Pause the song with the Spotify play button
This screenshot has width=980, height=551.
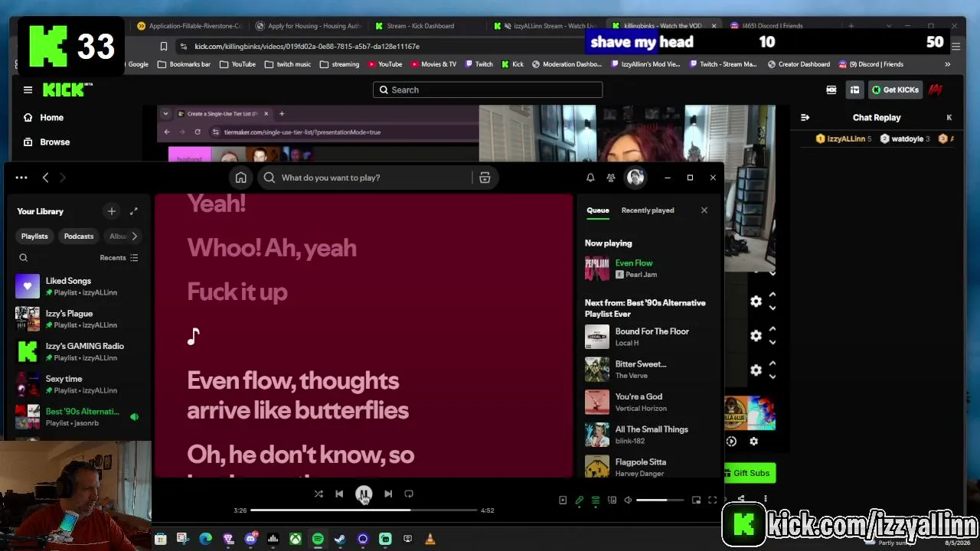point(364,494)
